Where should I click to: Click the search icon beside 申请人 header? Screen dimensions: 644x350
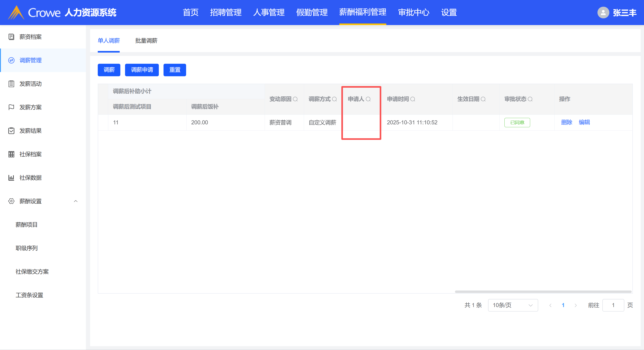(x=368, y=99)
